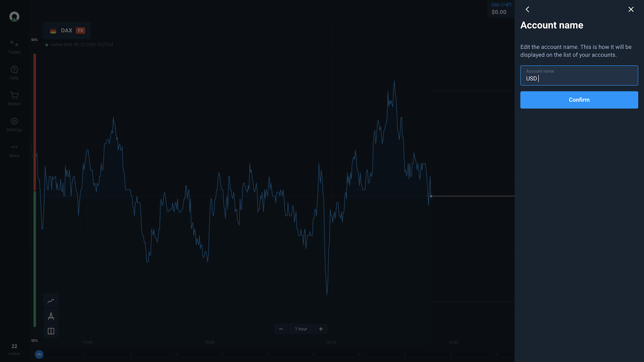Click the 1 hour timeframe label
This screenshot has height=362, width=644.
(301, 329)
